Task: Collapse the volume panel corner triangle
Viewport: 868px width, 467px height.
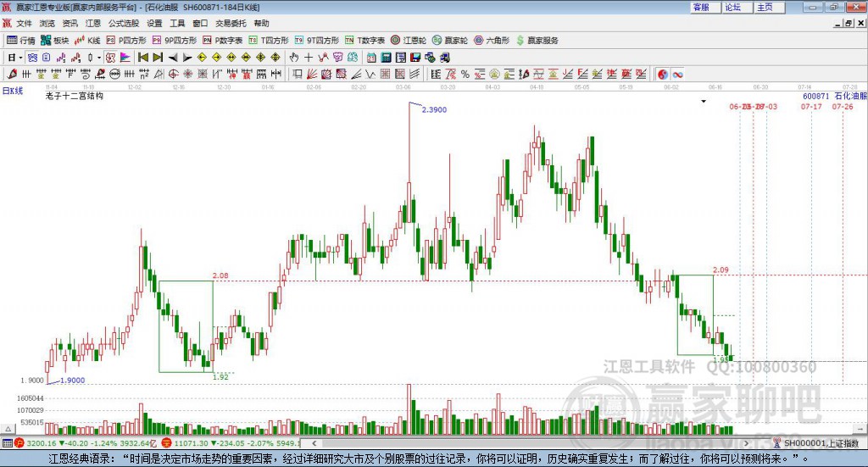Action: pos(8,429)
